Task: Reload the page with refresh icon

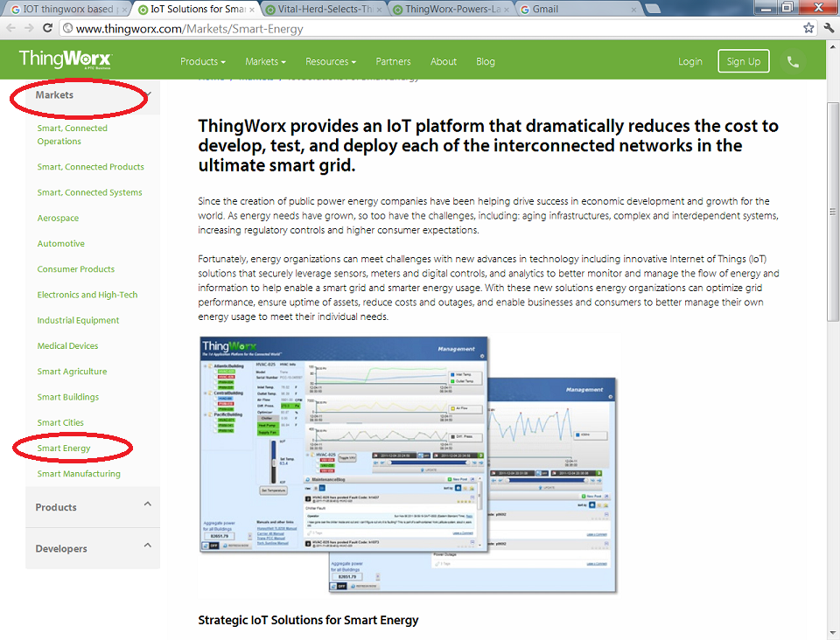Action: (x=47, y=28)
